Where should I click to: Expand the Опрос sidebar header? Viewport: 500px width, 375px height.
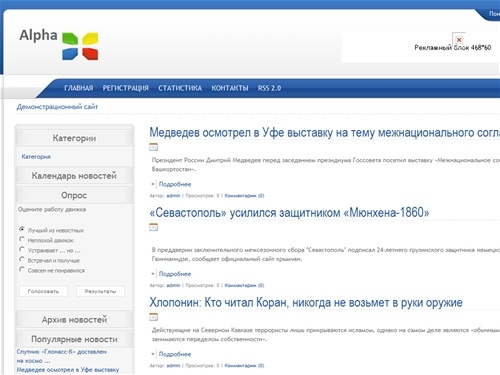coord(74,195)
